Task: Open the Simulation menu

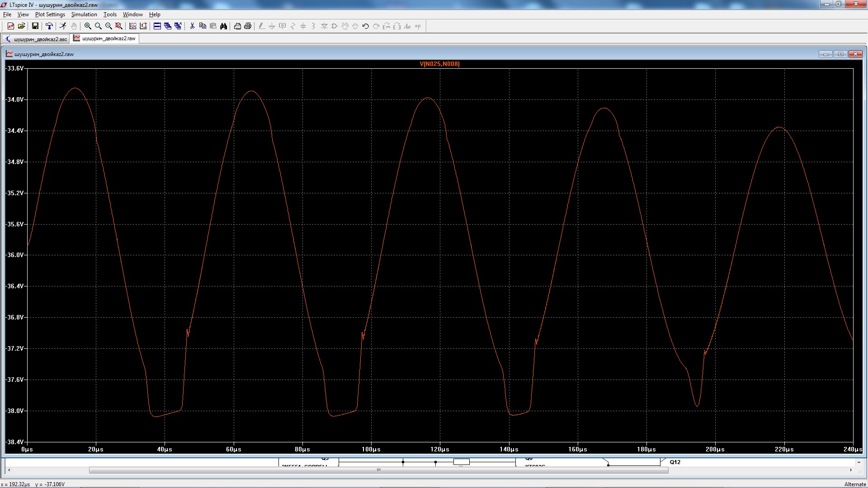Action: [84, 14]
